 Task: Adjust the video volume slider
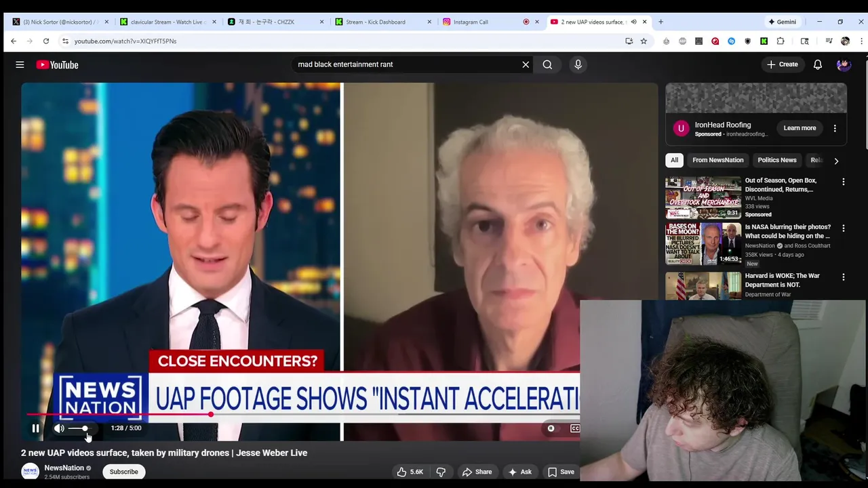(81, 428)
